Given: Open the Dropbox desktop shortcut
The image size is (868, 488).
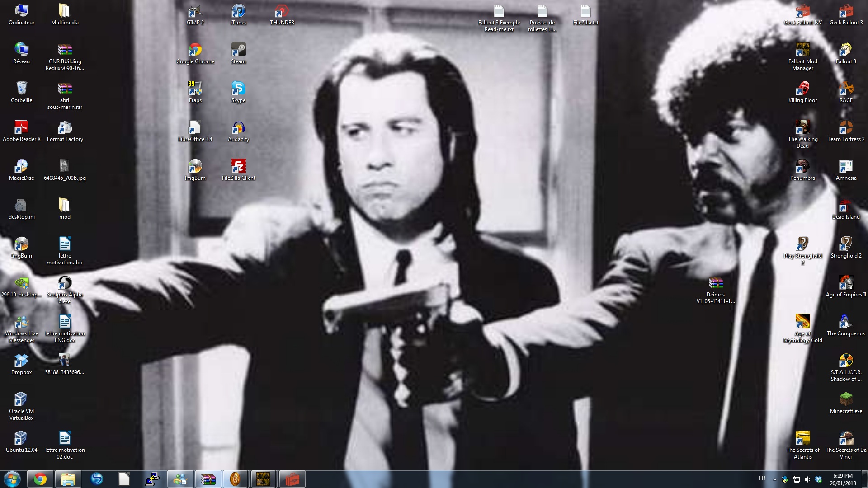Looking at the screenshot, I should (21, 364).
